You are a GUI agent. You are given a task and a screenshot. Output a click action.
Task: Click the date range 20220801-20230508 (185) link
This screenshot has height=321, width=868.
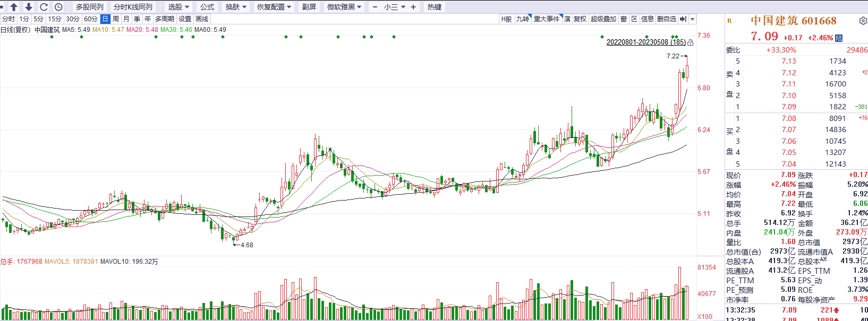(646, 42)
